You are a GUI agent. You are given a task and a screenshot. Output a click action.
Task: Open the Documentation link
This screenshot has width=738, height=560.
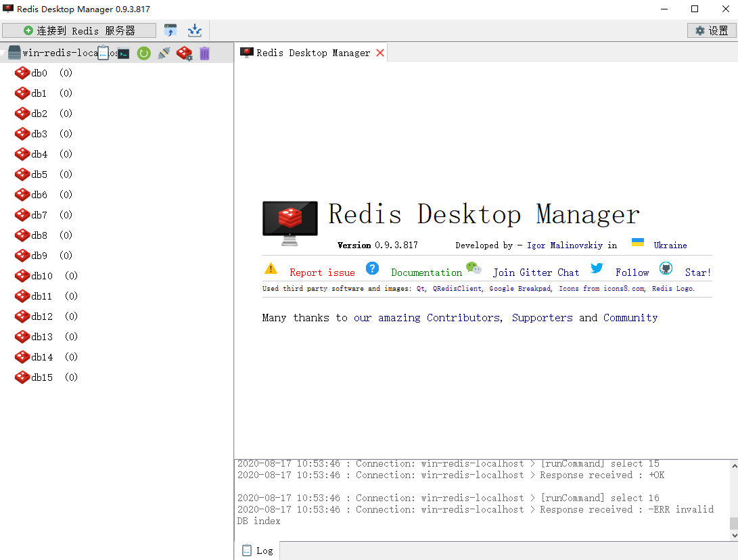426,273
